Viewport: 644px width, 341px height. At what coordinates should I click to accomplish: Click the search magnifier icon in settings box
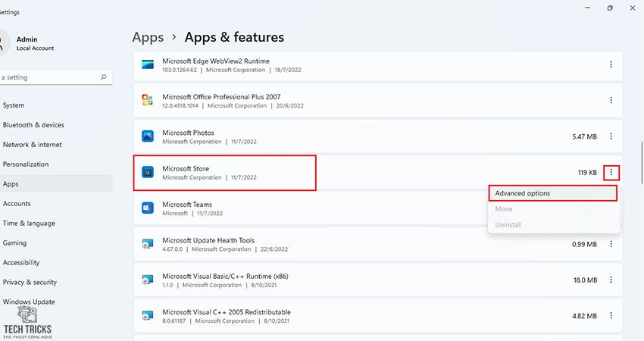pos(104,77)
